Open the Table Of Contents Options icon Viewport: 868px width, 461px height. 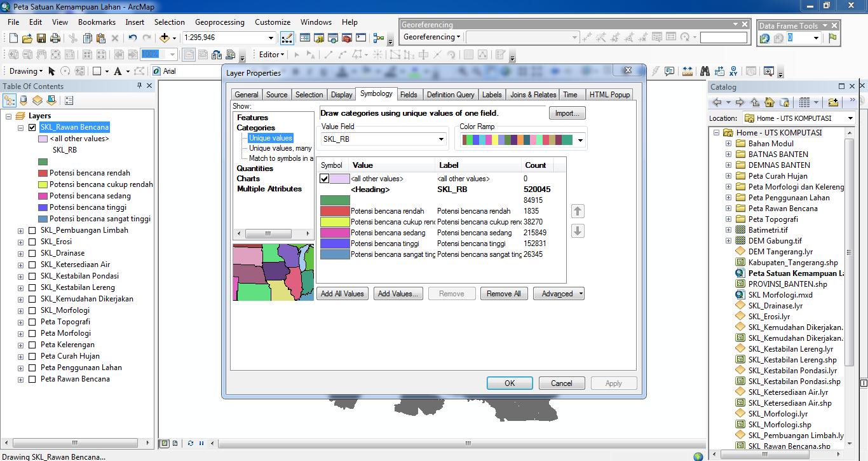coord(69,100)
